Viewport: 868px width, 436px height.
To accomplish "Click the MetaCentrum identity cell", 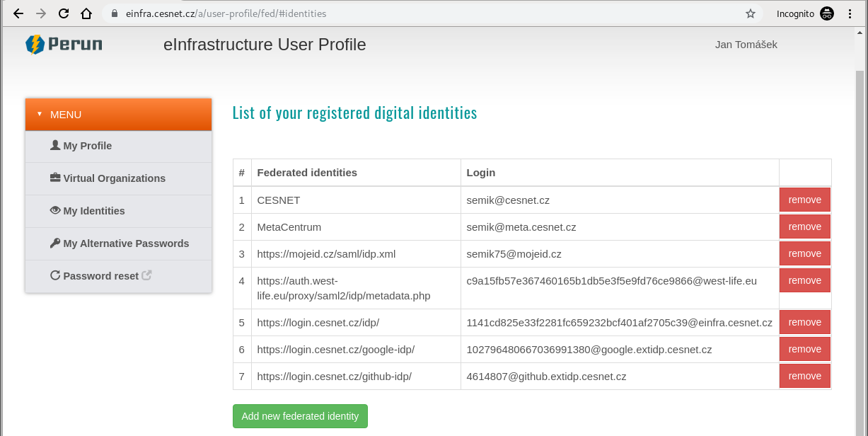I will pos(356,227).
